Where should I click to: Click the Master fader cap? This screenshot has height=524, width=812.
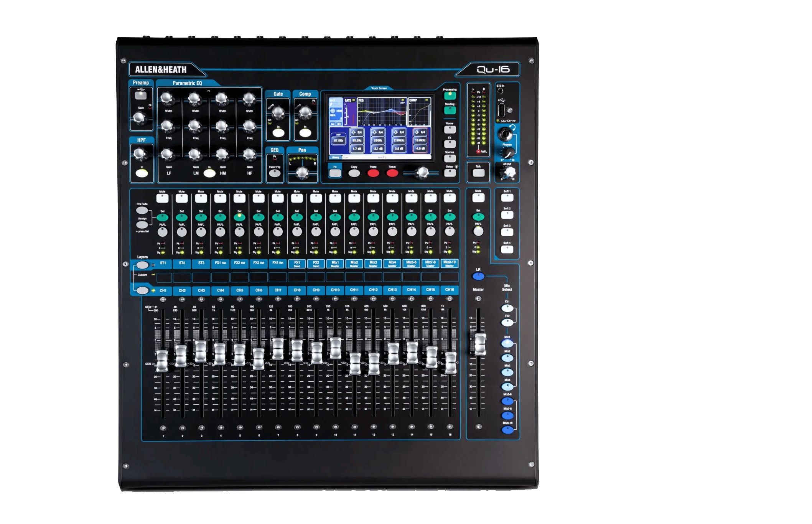480,344
